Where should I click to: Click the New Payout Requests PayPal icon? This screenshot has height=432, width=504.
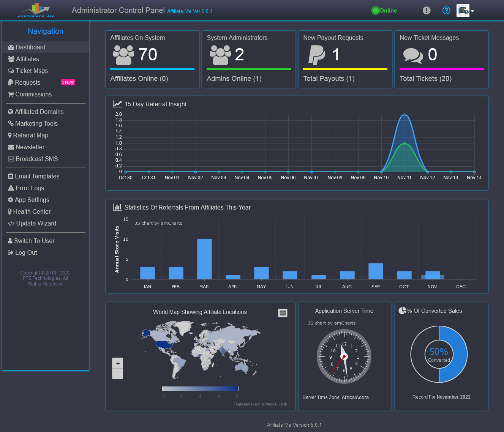(317, 55)
